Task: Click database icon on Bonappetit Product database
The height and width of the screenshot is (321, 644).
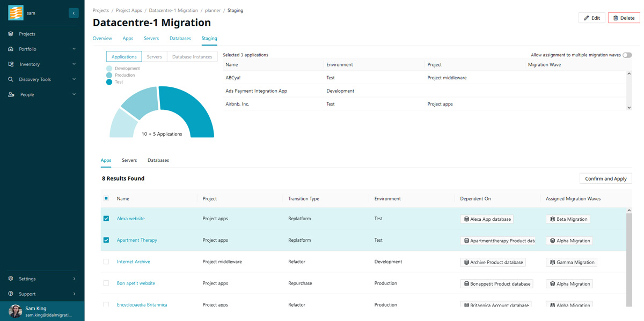Action: pyautogui.click(x=466, y=283)
